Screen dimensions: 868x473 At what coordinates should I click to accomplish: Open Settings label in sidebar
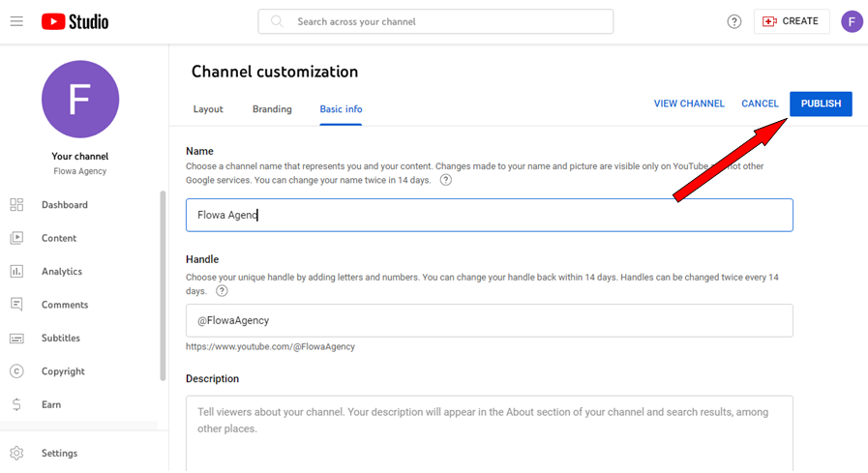pyautogui.click(x=59, y=453)
